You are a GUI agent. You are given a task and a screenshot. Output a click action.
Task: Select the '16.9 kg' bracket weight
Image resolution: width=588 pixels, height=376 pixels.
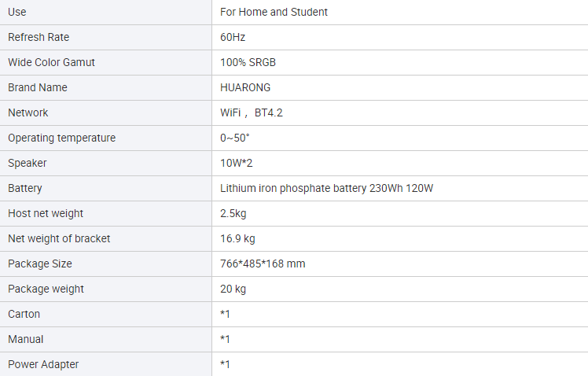[x=237, y=238]
